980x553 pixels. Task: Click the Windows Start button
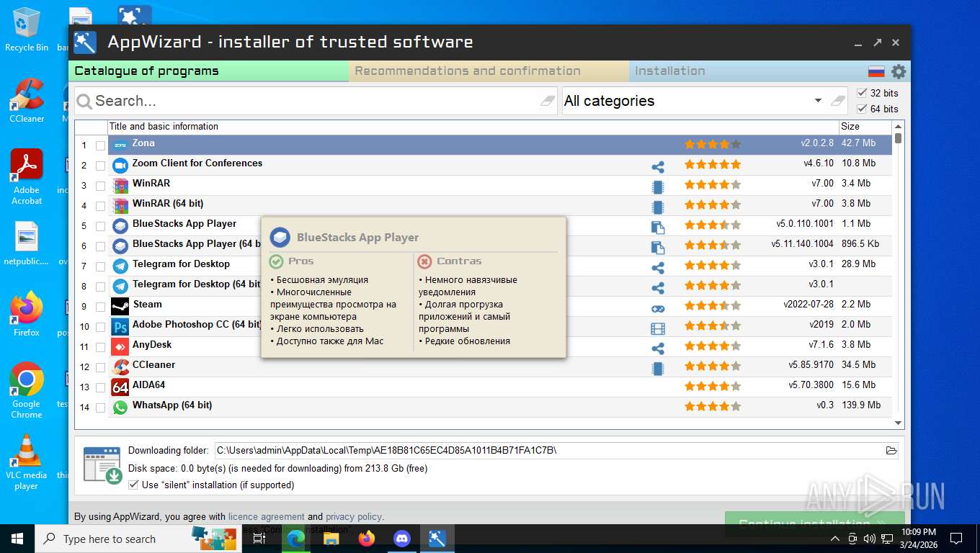[x=17, y=538]
